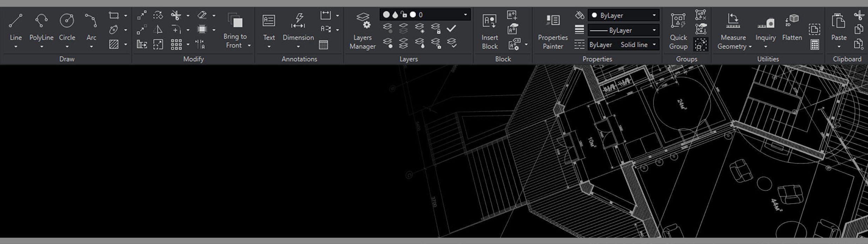Click the paint bucket color icon

(x=579, y=15)
